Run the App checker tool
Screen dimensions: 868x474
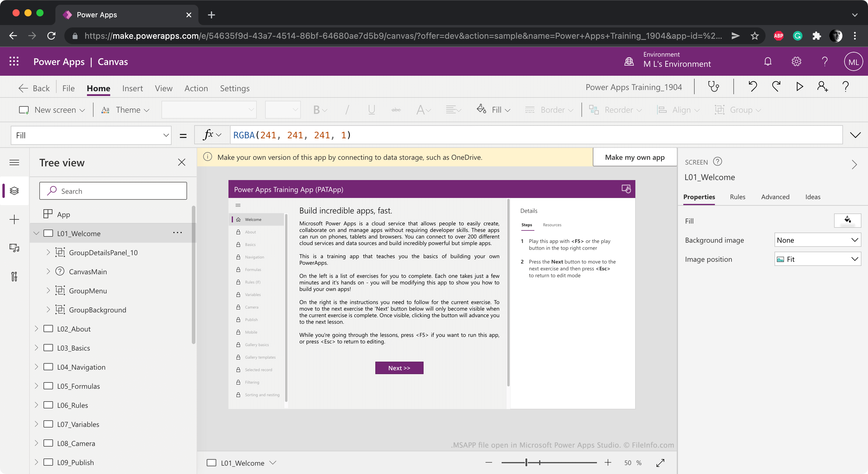[x=714, y=87]
